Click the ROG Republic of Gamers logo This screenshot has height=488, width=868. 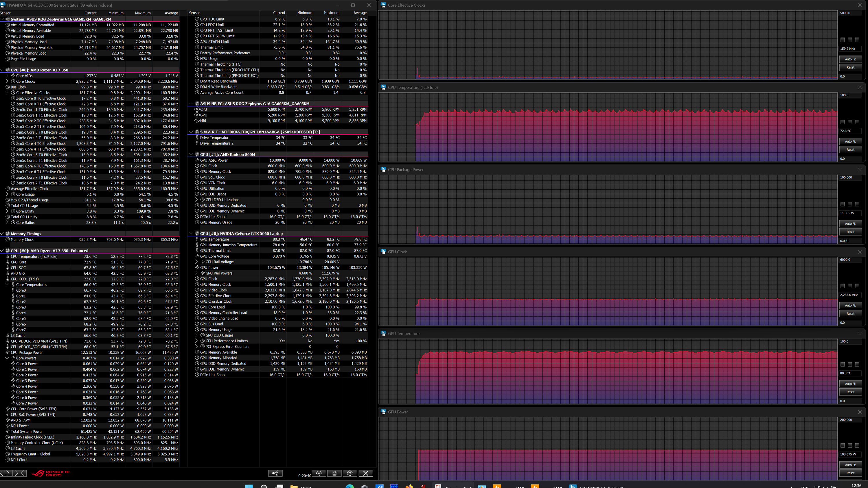[51, 473]
